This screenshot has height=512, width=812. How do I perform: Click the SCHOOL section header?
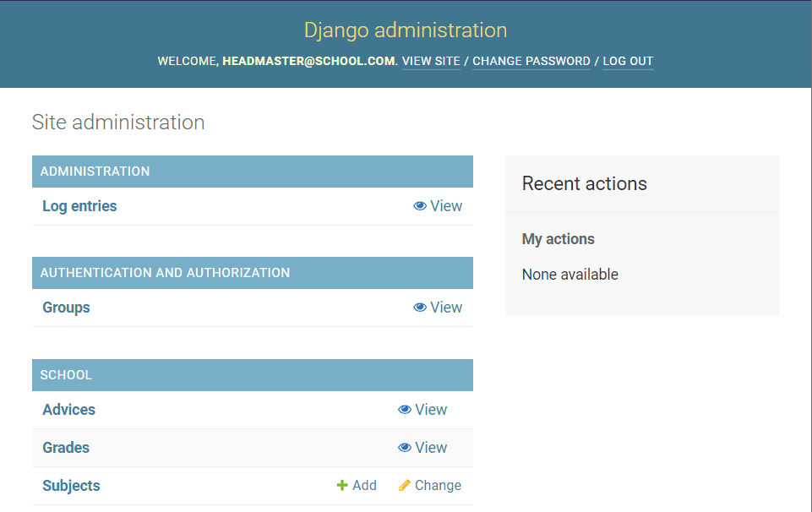coord(66,375)
